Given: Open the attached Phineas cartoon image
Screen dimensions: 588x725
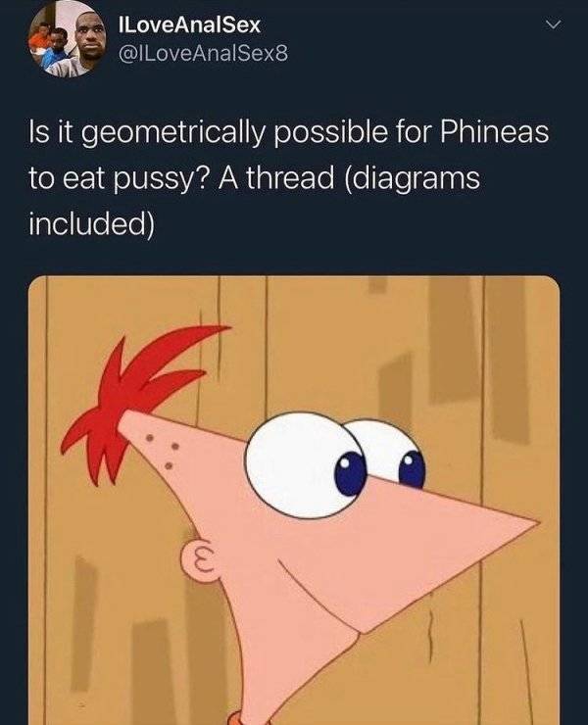Looking at the screenshot, I should coord(294,501).
